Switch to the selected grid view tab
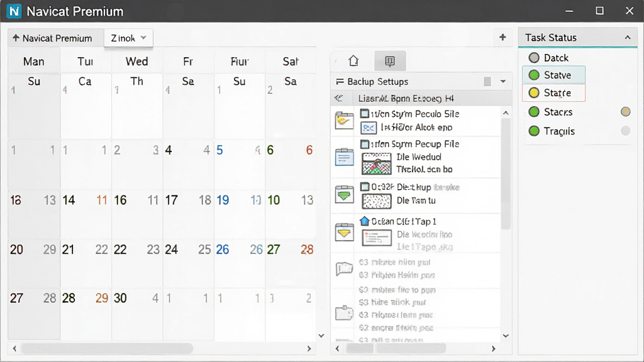Screen dimensions: 644x362 (x=390, y=61)
